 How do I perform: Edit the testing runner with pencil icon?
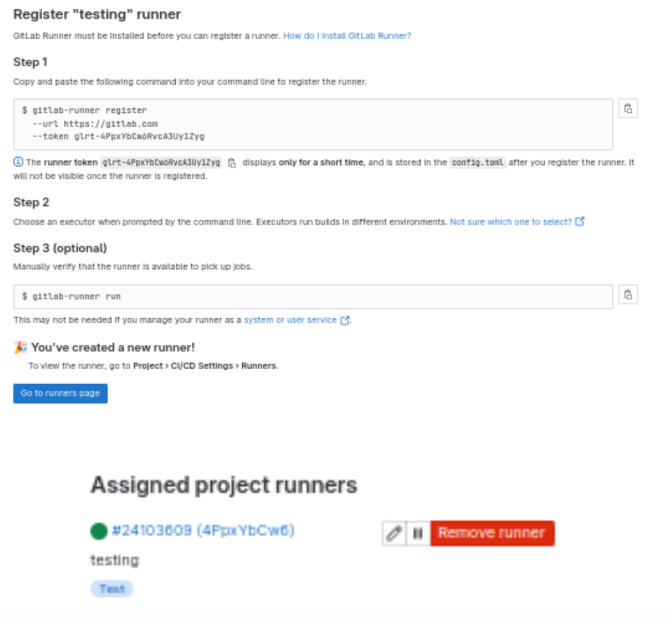394,533
